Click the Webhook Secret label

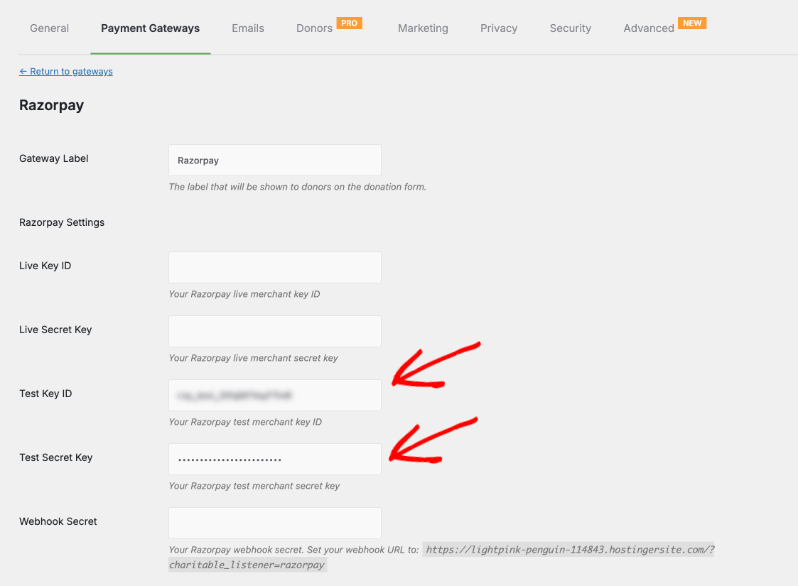pyautogui.click(x=58, y=521)
